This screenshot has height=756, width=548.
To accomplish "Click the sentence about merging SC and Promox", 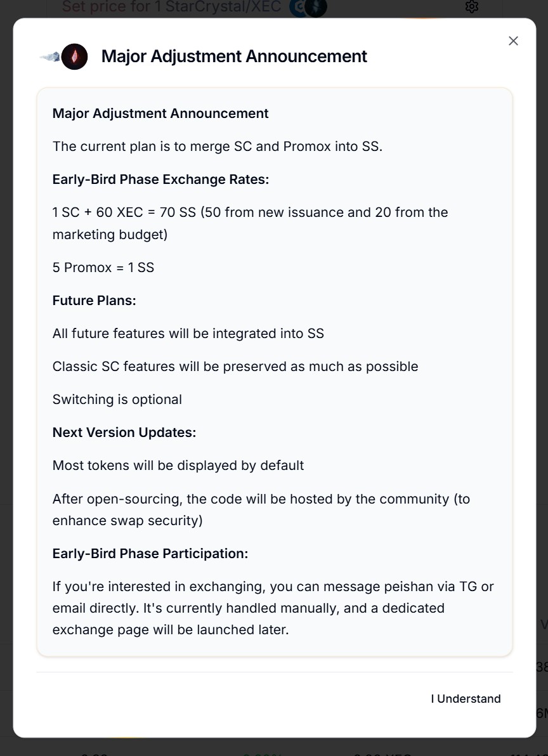I will (x=217, y=147).
